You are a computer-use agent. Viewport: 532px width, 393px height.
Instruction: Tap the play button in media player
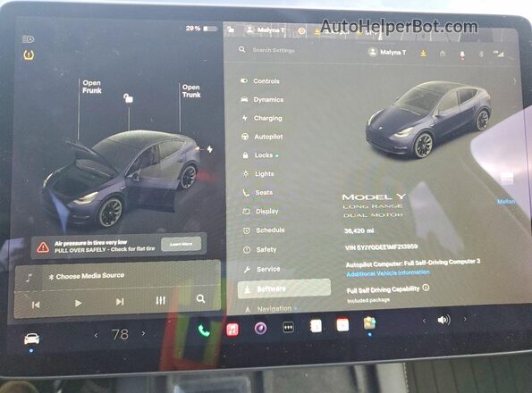click(x=78, y=303)
